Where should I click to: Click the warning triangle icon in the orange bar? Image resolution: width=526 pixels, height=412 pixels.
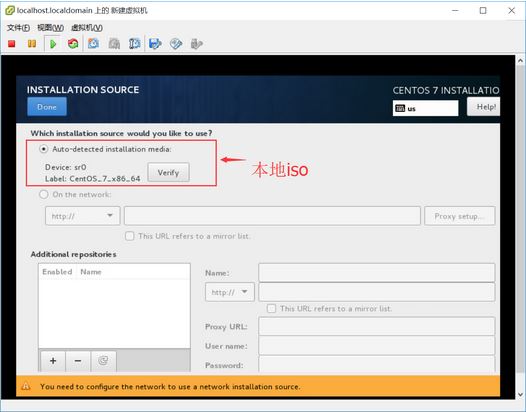click(x=26, y=387)
